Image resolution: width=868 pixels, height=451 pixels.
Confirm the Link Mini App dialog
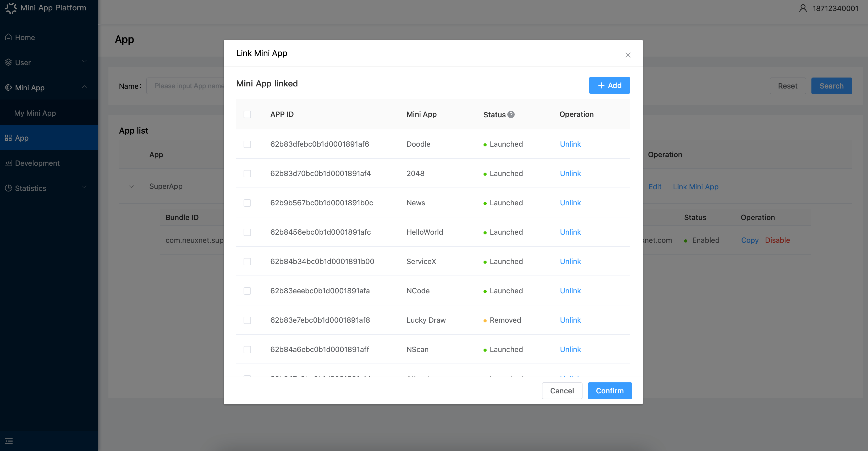(x=609, y=391)
